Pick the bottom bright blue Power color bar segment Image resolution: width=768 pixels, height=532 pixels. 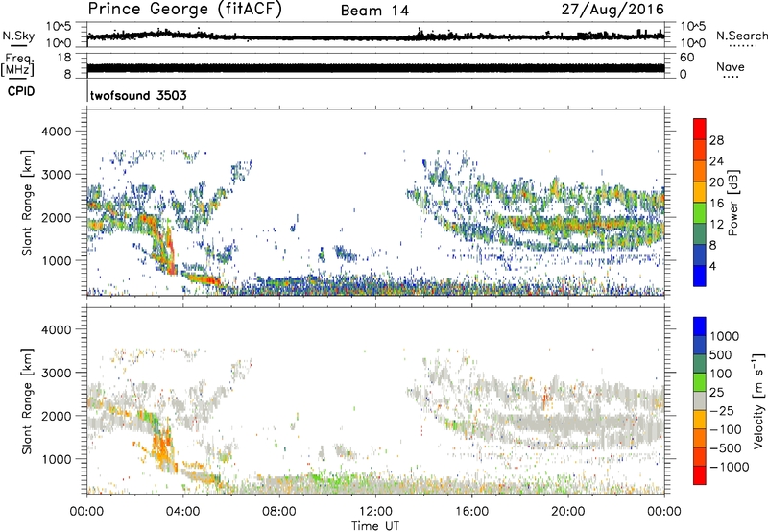(x=700, y=276)
